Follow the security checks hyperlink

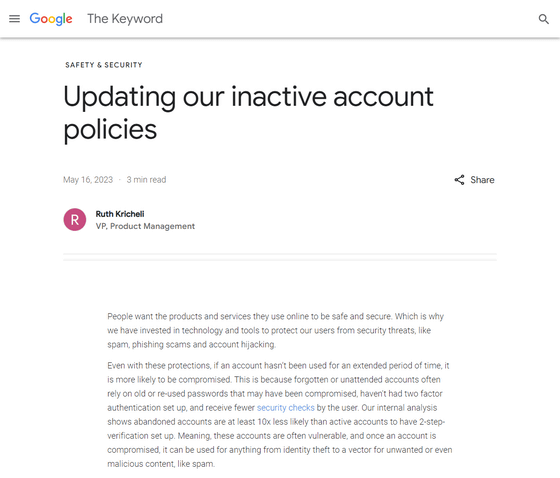(x=286, y=408)
